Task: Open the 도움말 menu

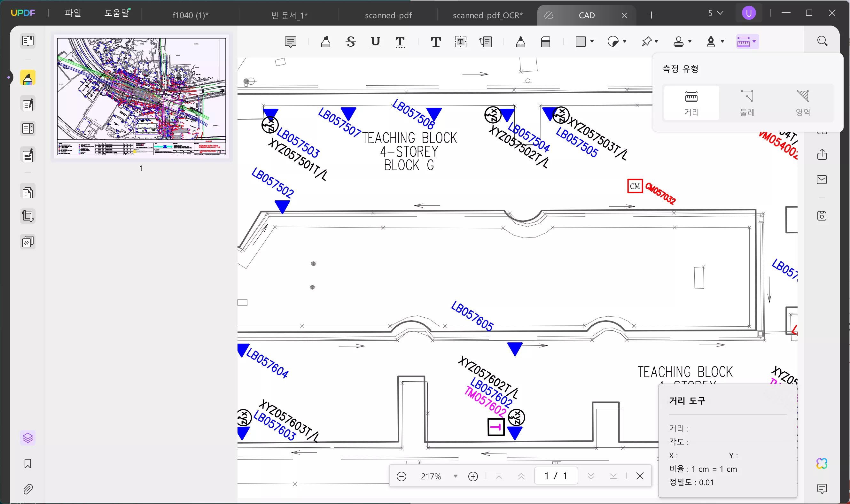Action: tap(116, 13)
